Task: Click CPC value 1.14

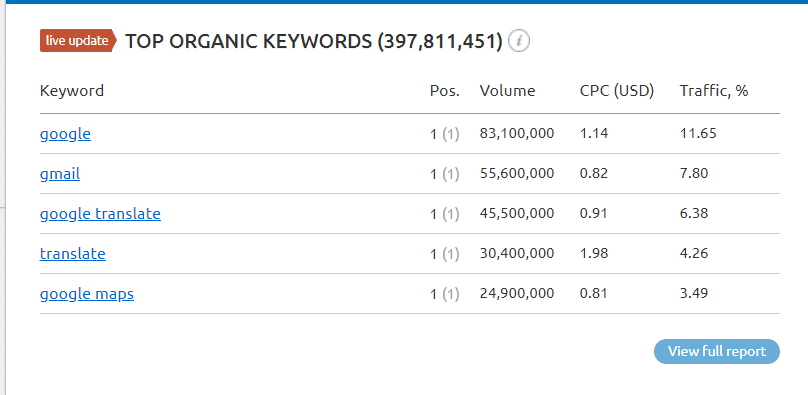Action: coord(594,134)
